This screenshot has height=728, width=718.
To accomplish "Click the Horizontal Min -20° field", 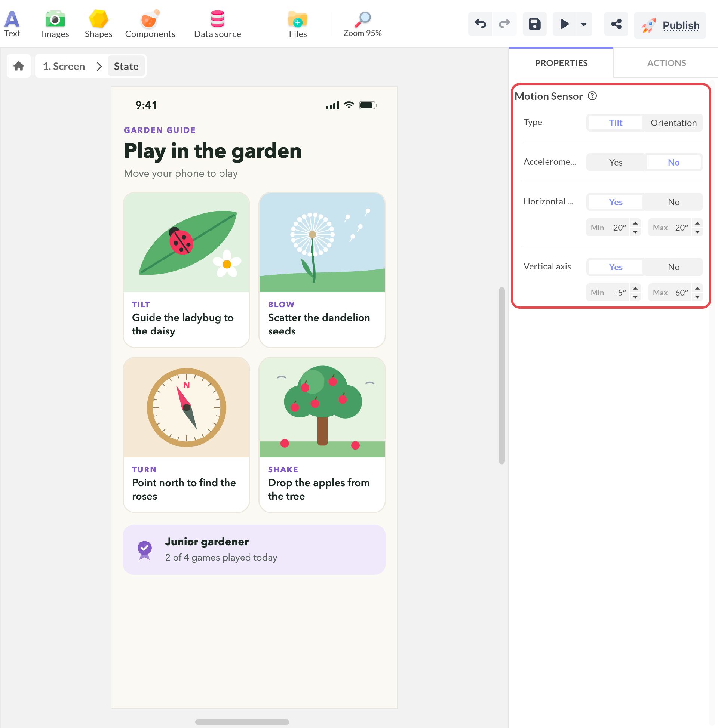I will click(608, 227).
